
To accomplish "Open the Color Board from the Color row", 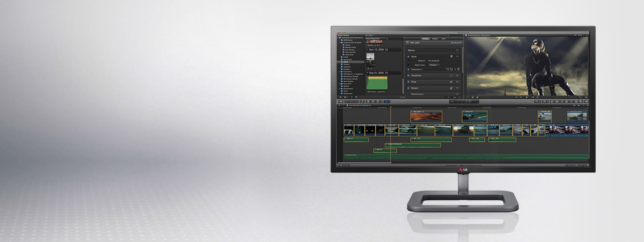I will pyautogui.click(x=451, y=56).
